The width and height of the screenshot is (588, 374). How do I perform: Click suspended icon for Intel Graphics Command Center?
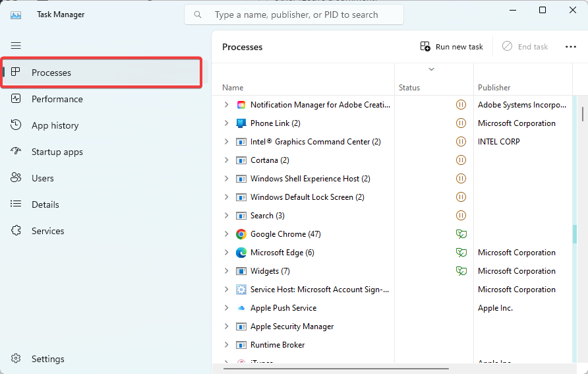point(461,141)
